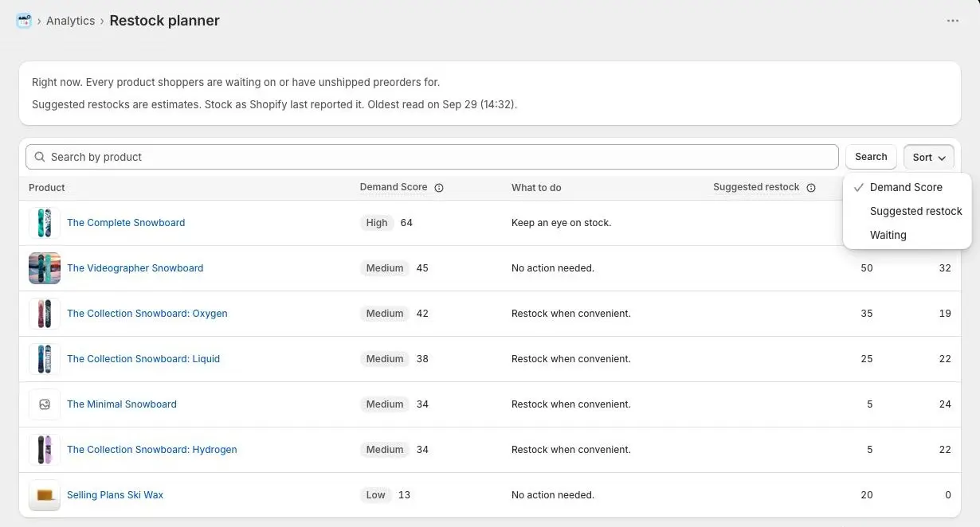Image resolution: width=980 pixels, height=527 pixels.
Task: Click 'No action needed.' in Ski Wax row
Action: tap(553, 495)
